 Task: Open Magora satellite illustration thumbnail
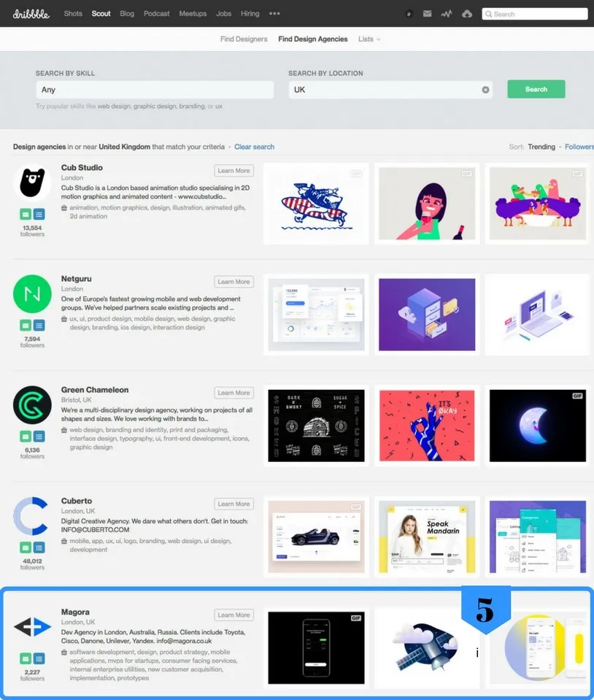point(427,647)
